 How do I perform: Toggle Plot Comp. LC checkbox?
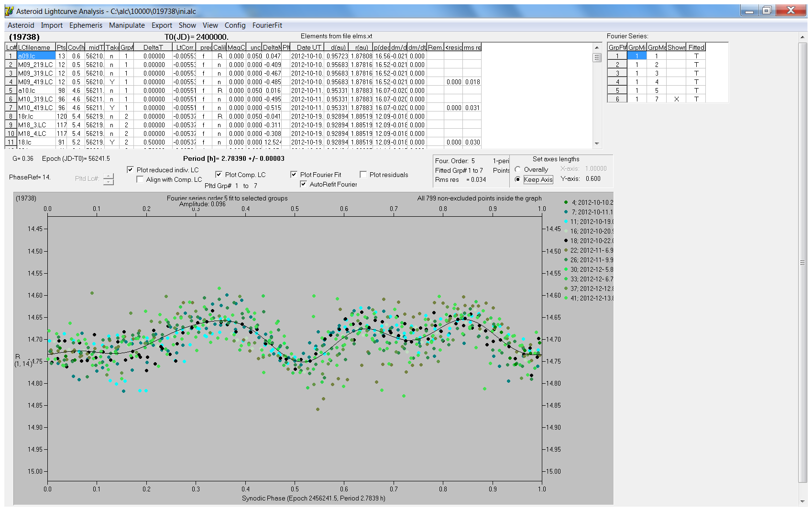pyautogui.click(x=219, y=175)
